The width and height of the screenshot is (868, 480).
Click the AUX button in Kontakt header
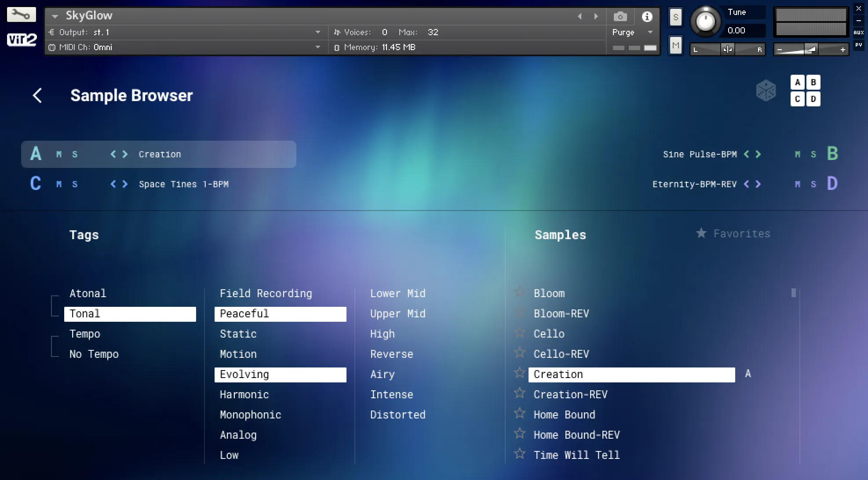pos(858,32)
